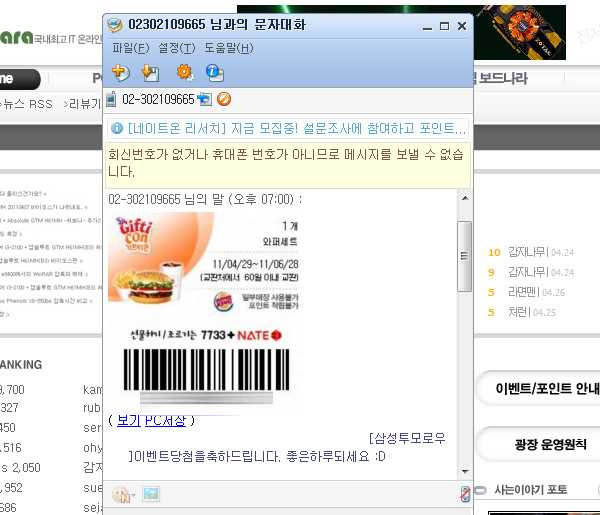Open the emoticon picker smiley icon
This screenshot has width=600, height=515.
tap(121, 494)
